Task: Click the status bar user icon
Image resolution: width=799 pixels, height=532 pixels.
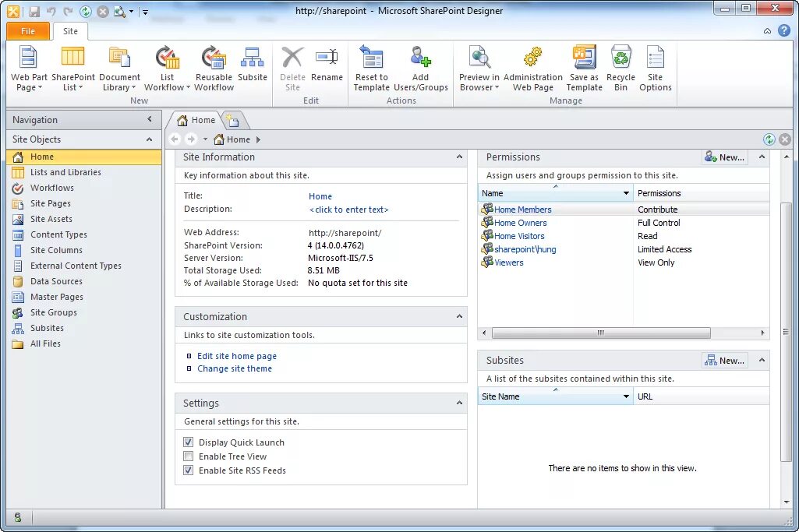Action: pyautogui.click(x=18, y=517)
